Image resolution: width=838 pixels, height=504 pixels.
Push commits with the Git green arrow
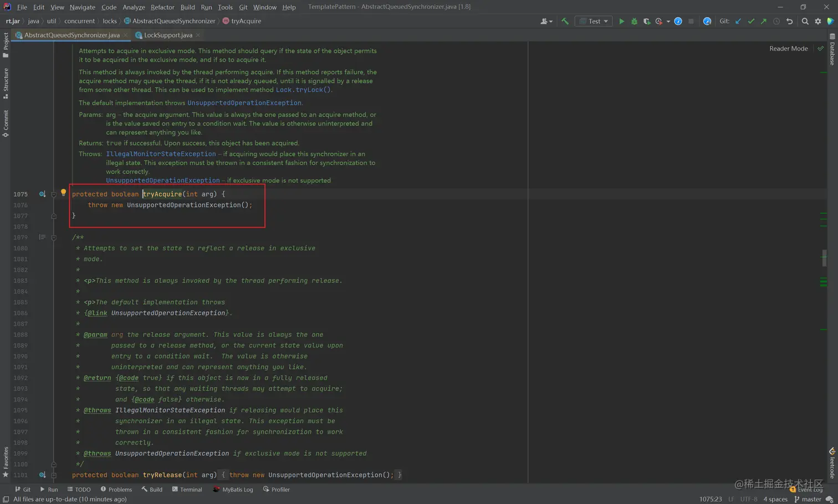click(764, 21)
